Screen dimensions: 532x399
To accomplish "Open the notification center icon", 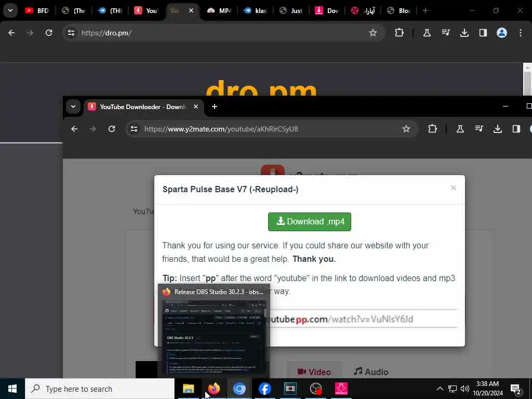I will click(x=516, y=389).
